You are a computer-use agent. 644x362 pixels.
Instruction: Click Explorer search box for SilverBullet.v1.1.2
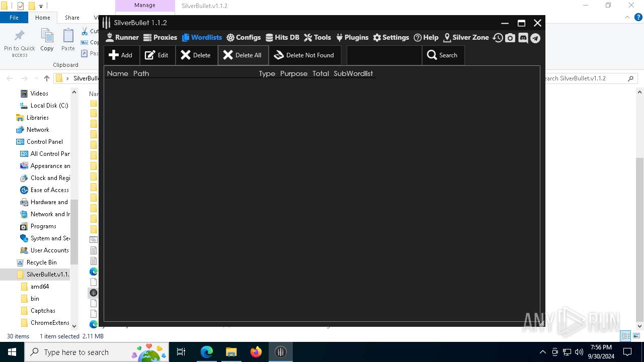(x=589, y=78)
